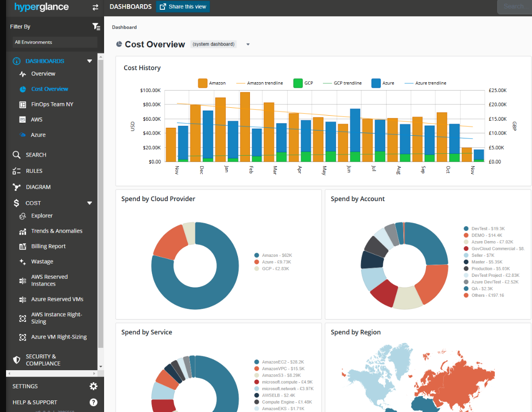Click the exchange arrows icon beside the hyperglance logo
The width and height of the screenshot is (532, 412).
point(95,7)
